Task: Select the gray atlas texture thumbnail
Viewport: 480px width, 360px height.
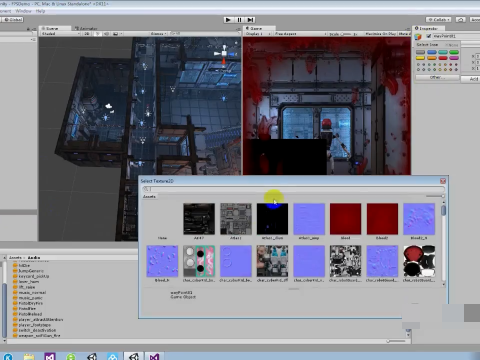Action: (x=236, y=219)
